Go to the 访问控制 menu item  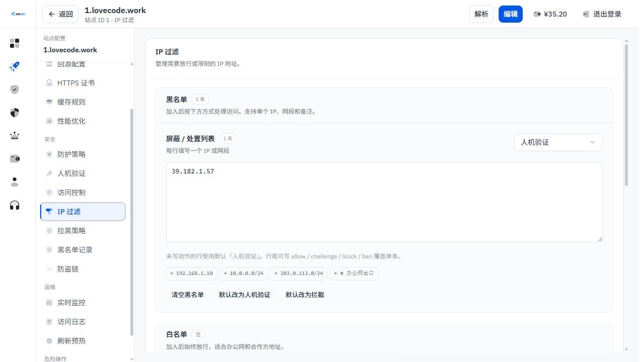83,193
